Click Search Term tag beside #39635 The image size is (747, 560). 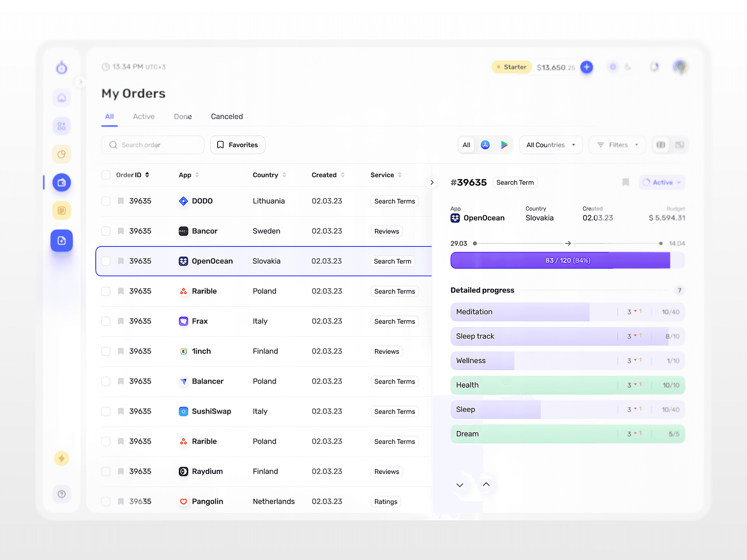coord(515,182)
